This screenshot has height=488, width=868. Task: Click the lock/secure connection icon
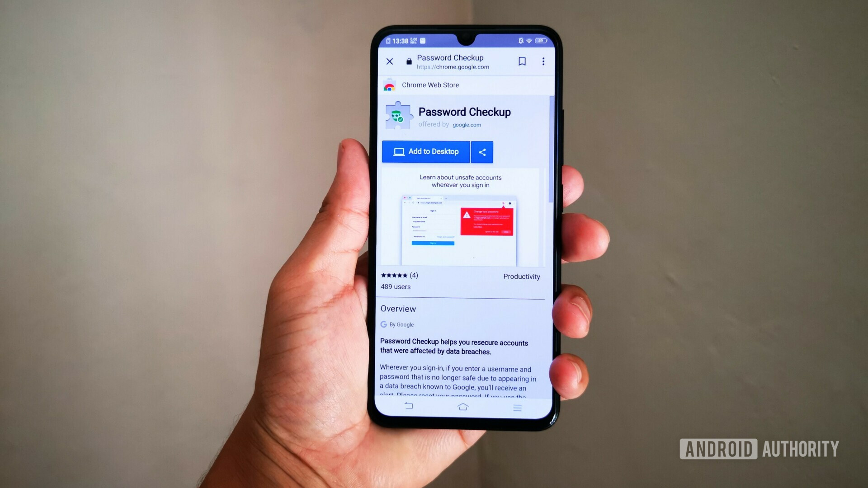click(407, 61)
